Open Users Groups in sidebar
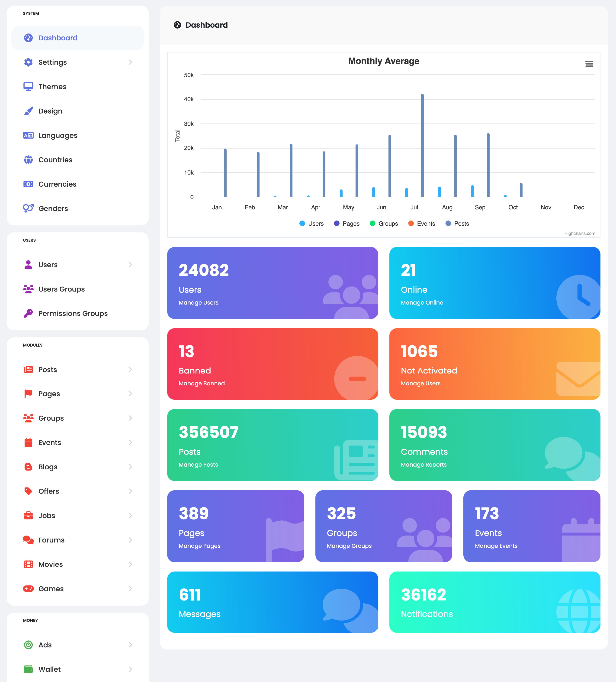The height and width of the screenshot is (682, 616). [61, 289]
